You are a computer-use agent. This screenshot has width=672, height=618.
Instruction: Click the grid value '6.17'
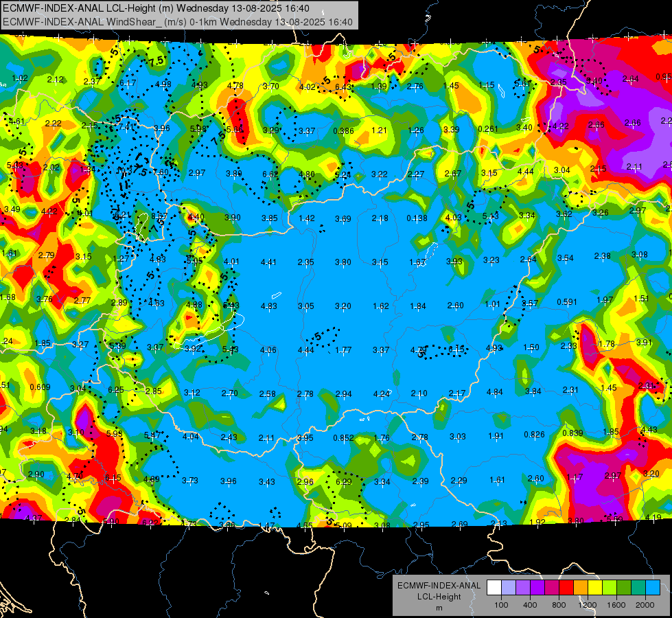coord(128,83)
